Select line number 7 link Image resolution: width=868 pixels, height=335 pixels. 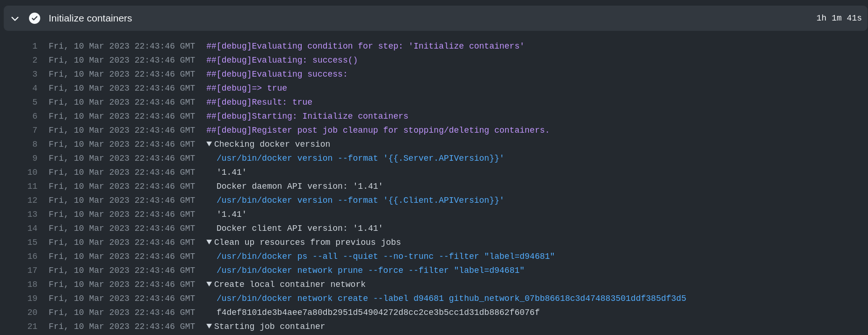click(x=35, y=130)
